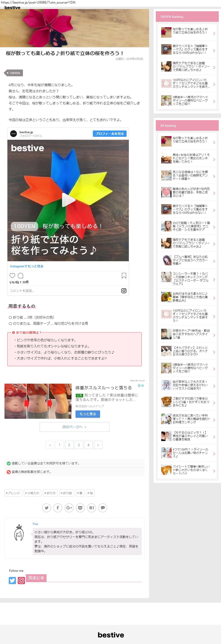
Task: Open the 100YEN category tag
Action: click(x=14, y=73)
